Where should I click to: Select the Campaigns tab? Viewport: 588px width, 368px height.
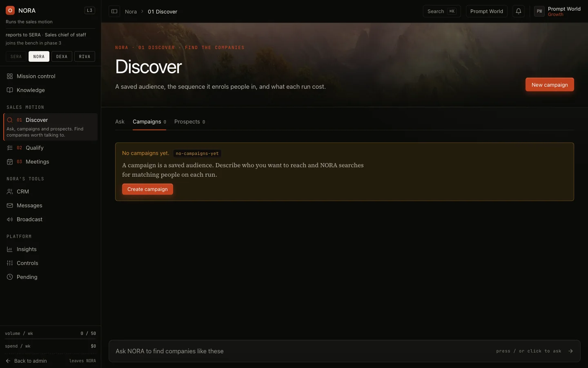pos(149,121)
